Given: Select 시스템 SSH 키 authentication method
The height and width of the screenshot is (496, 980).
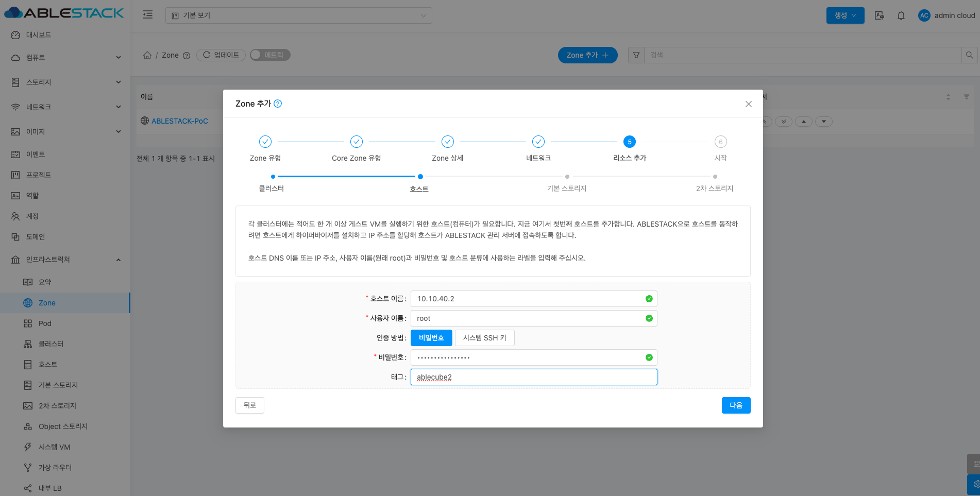Looking at the screenshot, I should click(x=485, y=338).
